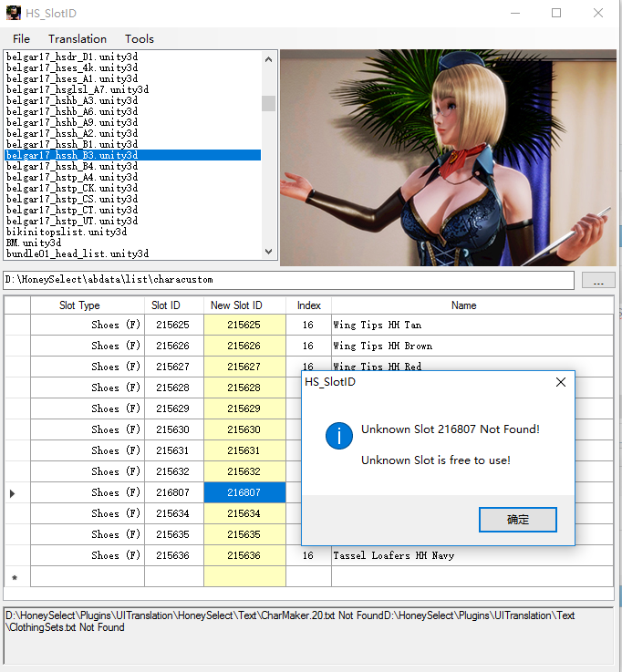Click the row selector arrow for slot 216807

click(13, 492)
